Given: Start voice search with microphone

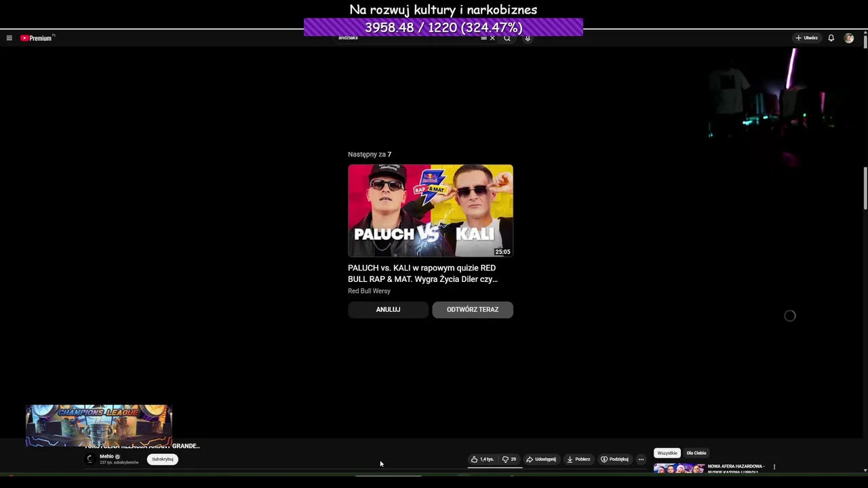Looking at the screenshot, I should pyautogui.click(x=528, y=38).
